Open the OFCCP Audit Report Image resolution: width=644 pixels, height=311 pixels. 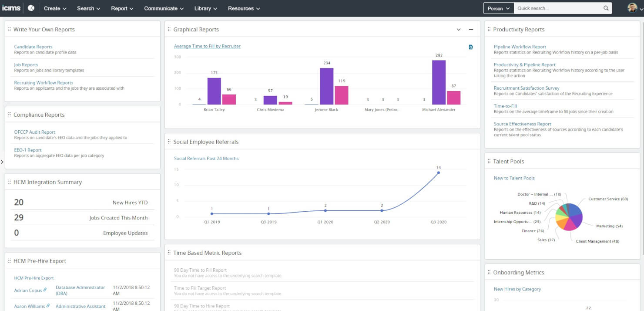click(x=34, y=132)
